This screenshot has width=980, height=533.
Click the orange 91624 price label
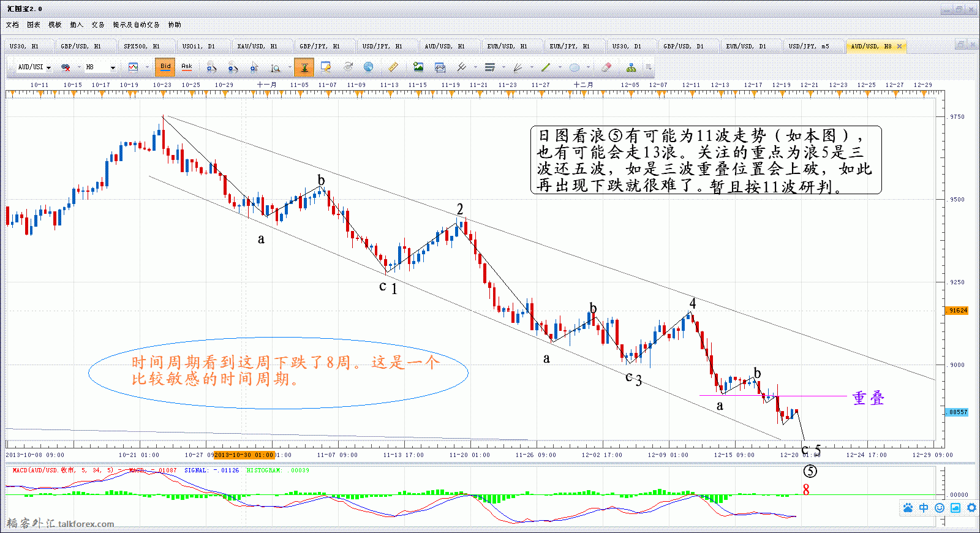point(957,311)
